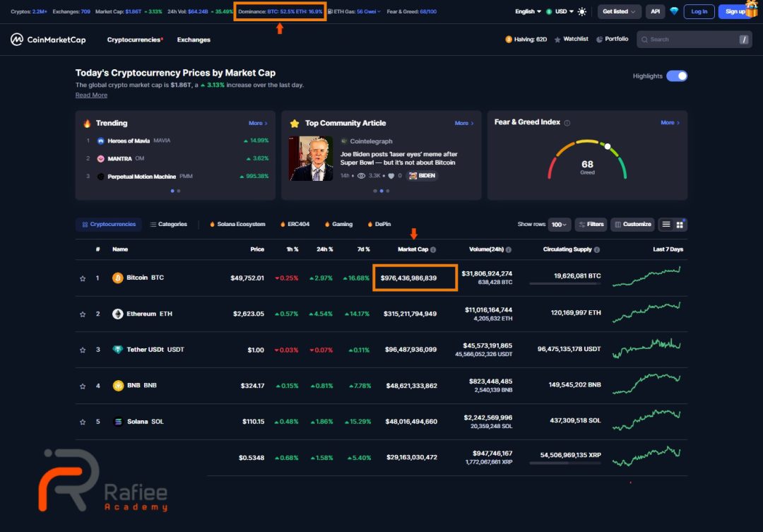Viewport: 763px width, 532px height.
Task: Open the Filters button
Action: point(591,225)
